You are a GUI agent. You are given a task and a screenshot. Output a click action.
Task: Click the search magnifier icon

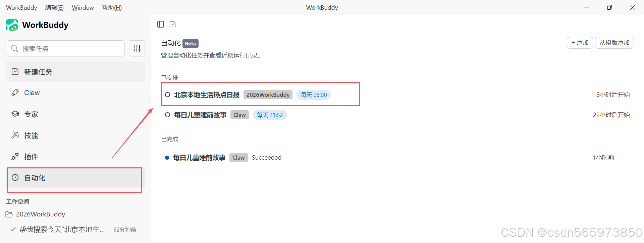pyautogui.click(x=14, y=49)
